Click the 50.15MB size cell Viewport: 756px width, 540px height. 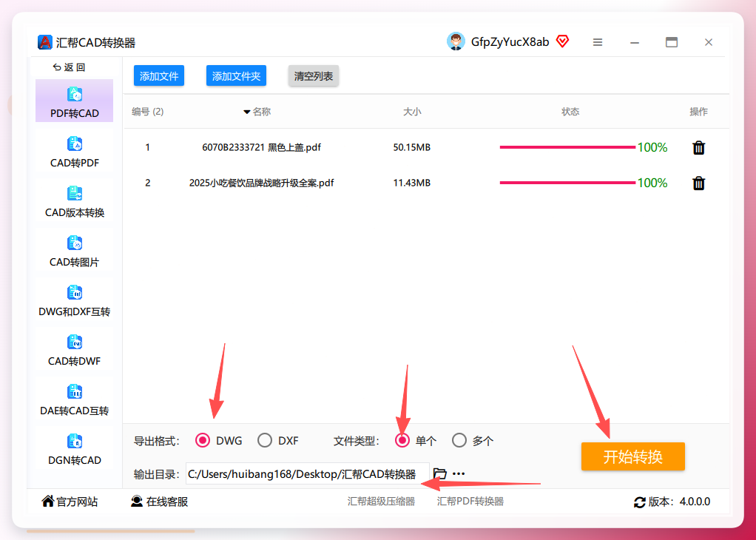click(412, 147)
